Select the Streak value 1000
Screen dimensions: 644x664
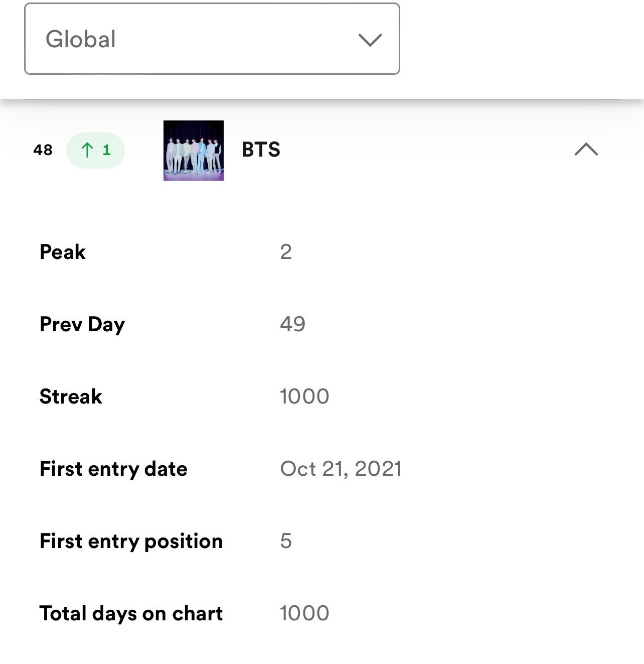[304, 396]
